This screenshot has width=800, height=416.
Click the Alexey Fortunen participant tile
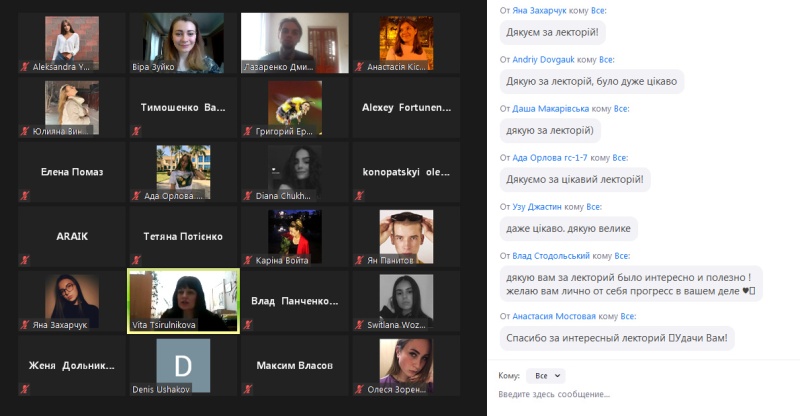(x=406, y=107)
